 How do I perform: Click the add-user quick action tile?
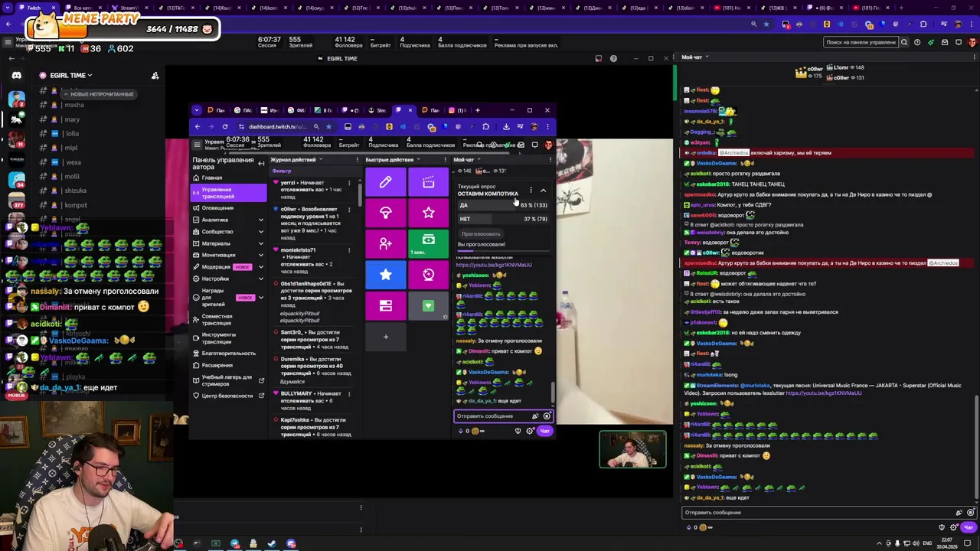point(385,243)
